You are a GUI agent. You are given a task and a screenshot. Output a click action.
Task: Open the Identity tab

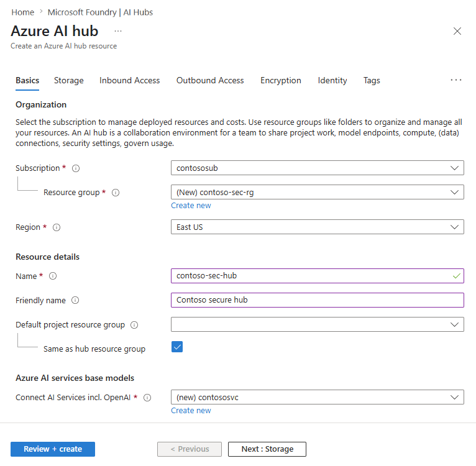tap(332, 80)
